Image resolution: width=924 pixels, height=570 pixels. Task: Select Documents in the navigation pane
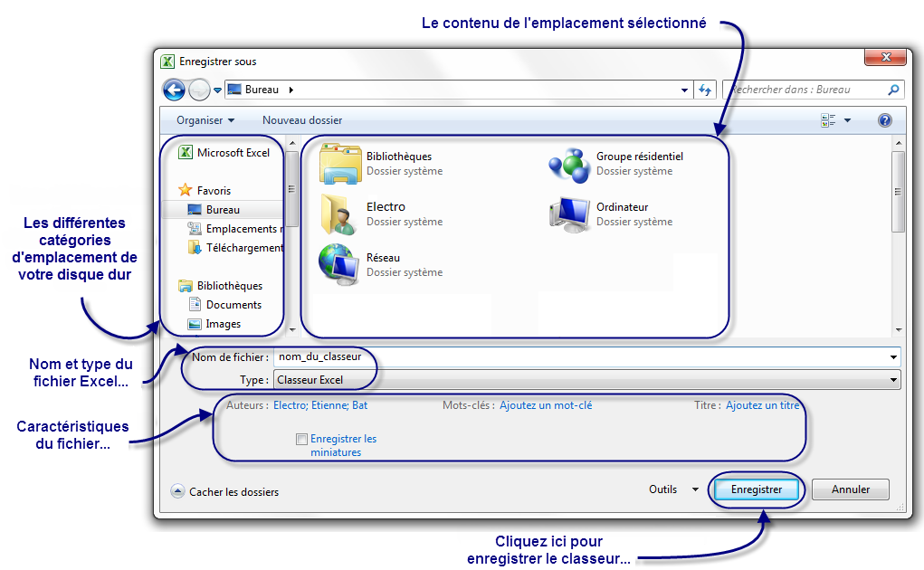pyautogui.click(x=233, y=305)
